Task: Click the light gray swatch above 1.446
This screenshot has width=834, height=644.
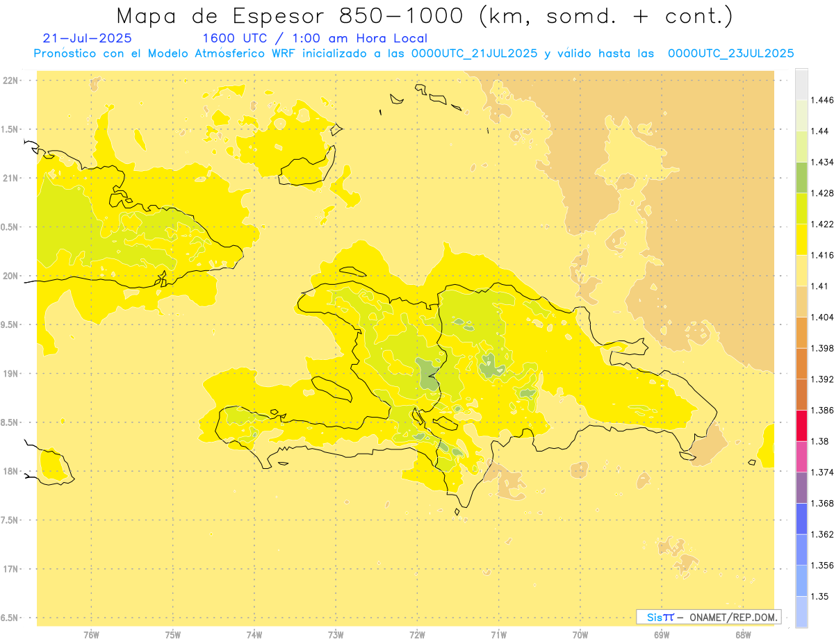Action: pyautogui.click(x=801, y=84)
